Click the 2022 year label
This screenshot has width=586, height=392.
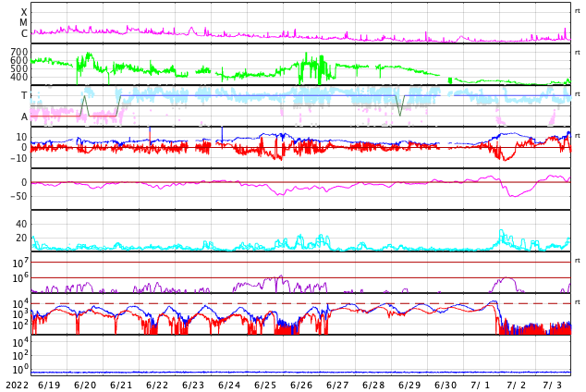click(18, 386)
